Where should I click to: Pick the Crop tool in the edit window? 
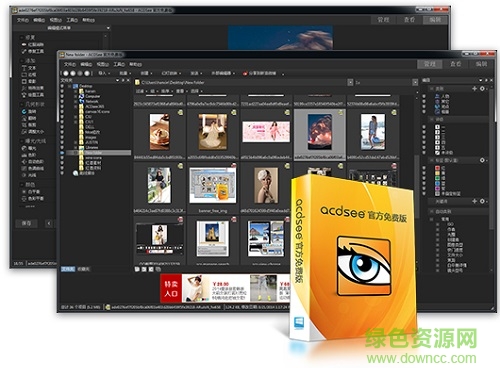pos(29,125)
